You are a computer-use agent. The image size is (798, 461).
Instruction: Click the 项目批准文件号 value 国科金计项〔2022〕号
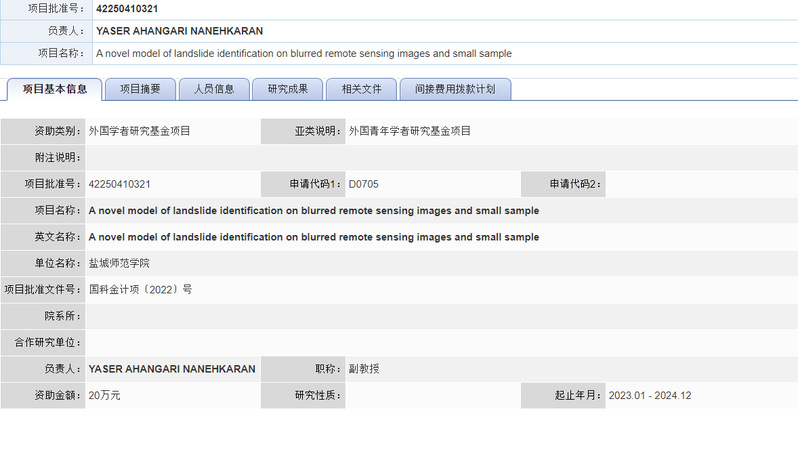coord(140,290)
